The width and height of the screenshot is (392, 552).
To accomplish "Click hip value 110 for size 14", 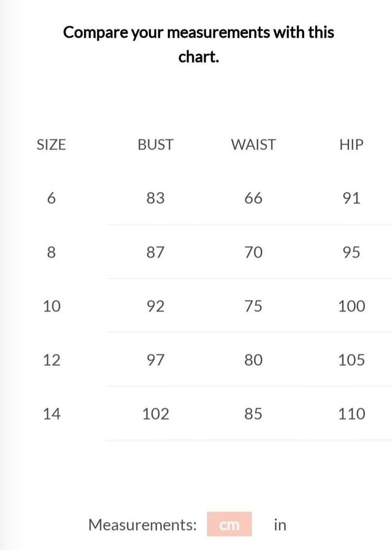I will 351,414.
